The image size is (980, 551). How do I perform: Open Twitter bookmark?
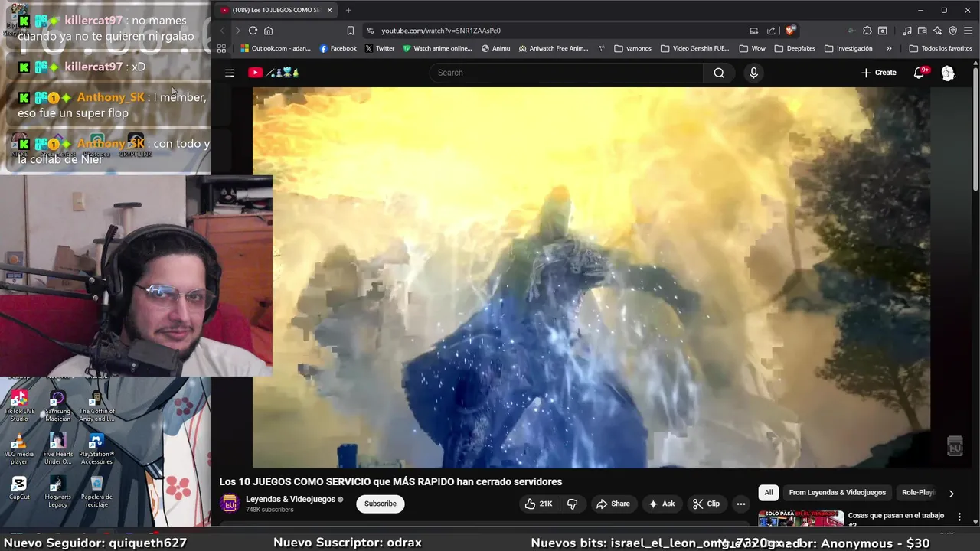coord(380,48)
